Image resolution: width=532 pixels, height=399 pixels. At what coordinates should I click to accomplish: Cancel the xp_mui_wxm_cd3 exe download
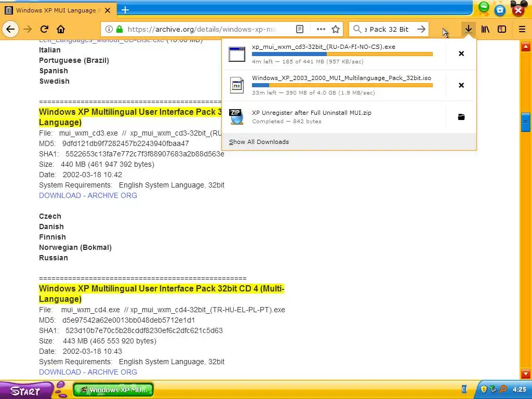pos(461,54)
